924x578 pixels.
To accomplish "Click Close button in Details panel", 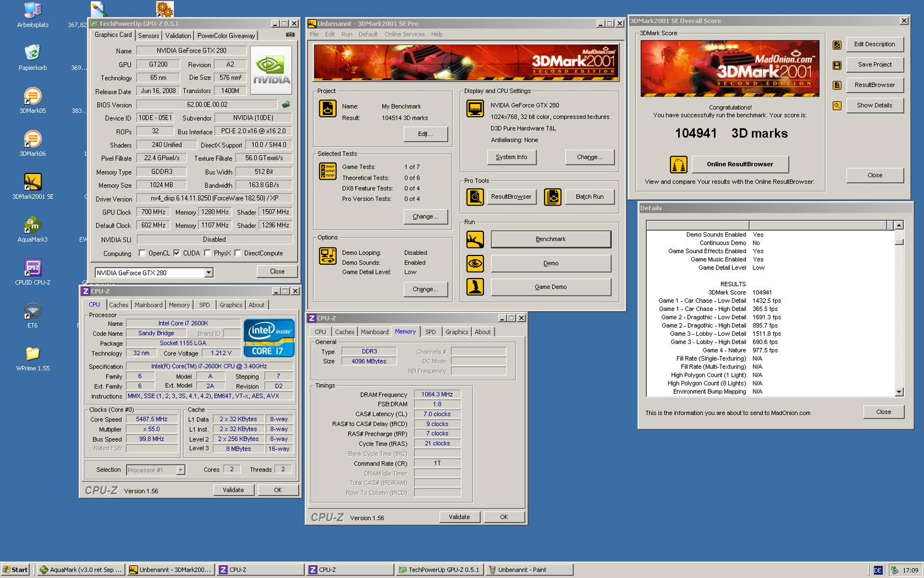I will 884,412.
